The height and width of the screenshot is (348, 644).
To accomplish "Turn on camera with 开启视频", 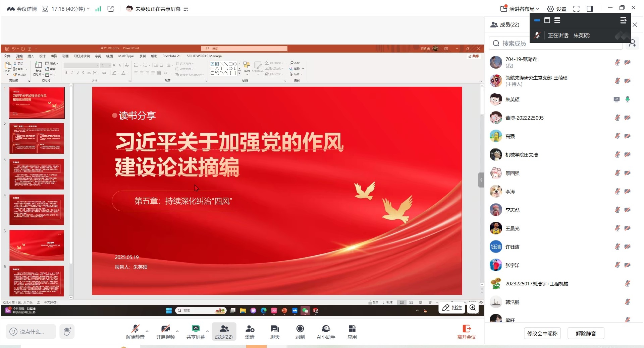I will (x=165, y=332).
